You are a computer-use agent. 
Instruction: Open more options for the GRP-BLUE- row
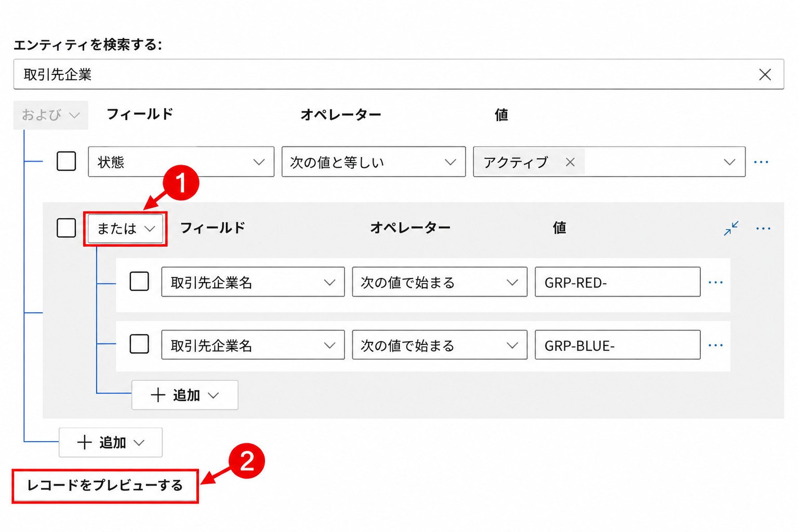pos(715,345)
